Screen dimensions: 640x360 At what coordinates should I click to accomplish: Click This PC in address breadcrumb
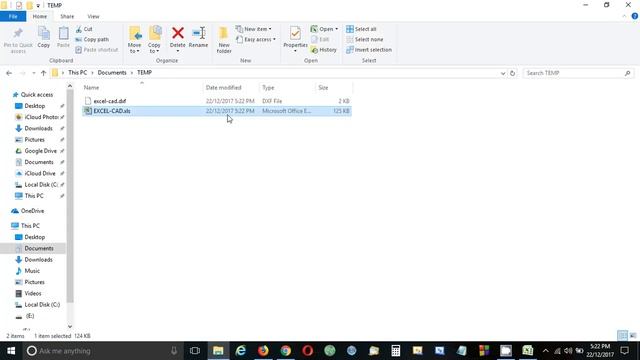(78, 73)
